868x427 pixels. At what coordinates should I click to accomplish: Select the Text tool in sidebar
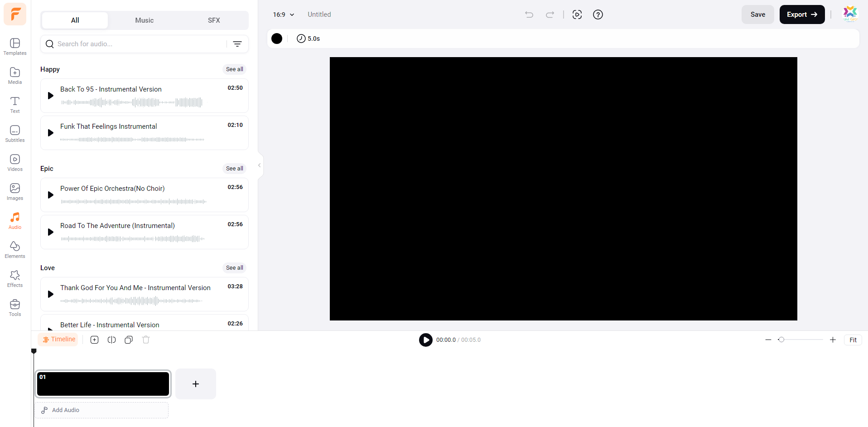[15, 105]
